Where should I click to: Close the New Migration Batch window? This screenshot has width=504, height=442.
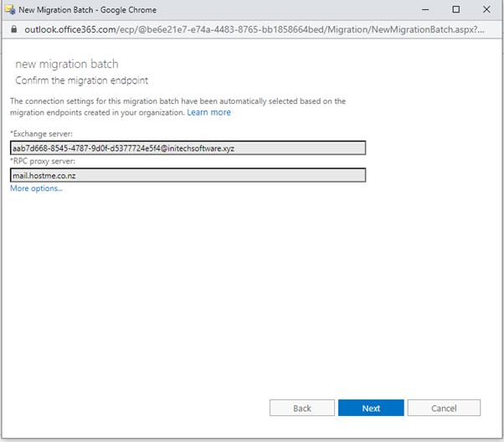[x=486, y=10]
